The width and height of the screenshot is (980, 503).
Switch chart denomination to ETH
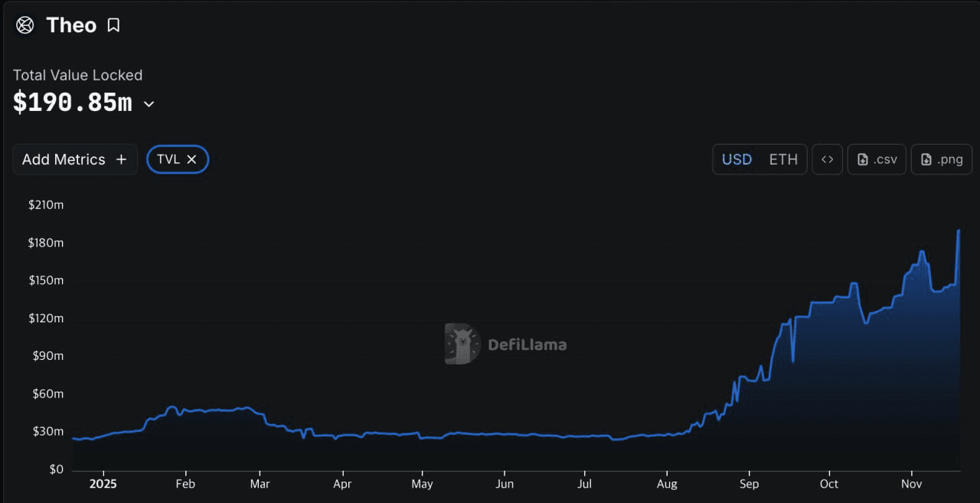coord(783,159)
